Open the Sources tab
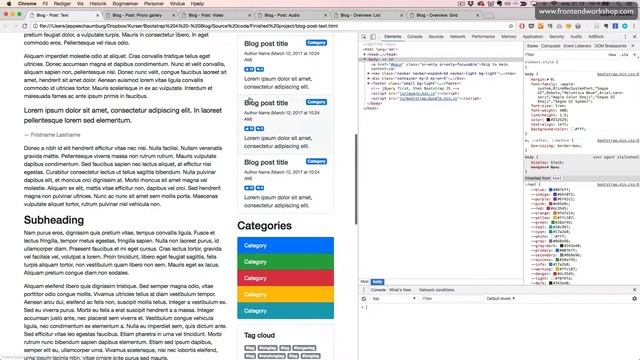The width and height of the screenshot is (640, 360). [436, 37]
